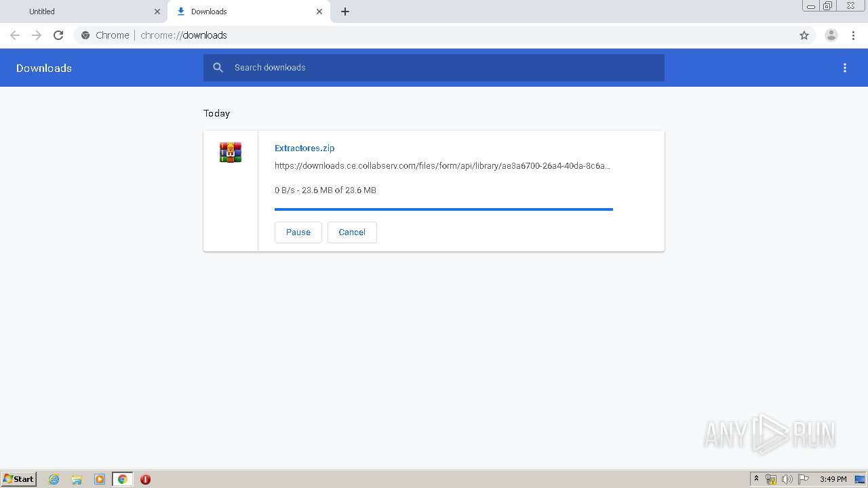The image size is (868, 488).
Task: Go back using the browser back arrow
Action: pyautogui.click(x=15, y=35)
